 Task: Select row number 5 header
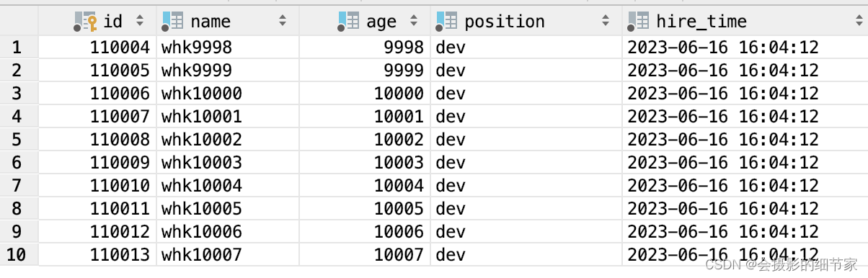click(x=17, y=140)
